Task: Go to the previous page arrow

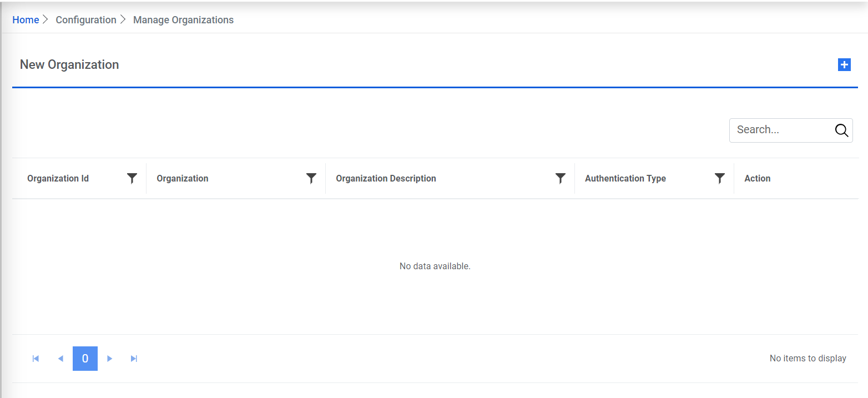Action: (x=60, y=359)
